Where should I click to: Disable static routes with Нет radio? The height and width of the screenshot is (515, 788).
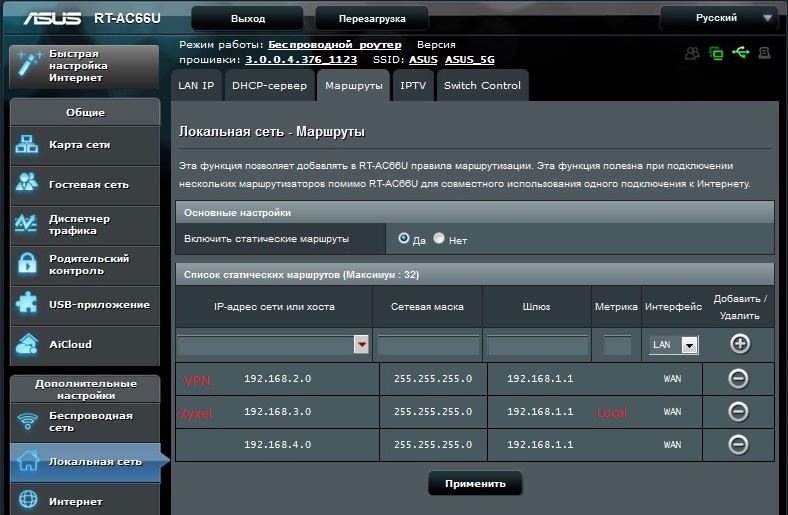pos(439,238)
